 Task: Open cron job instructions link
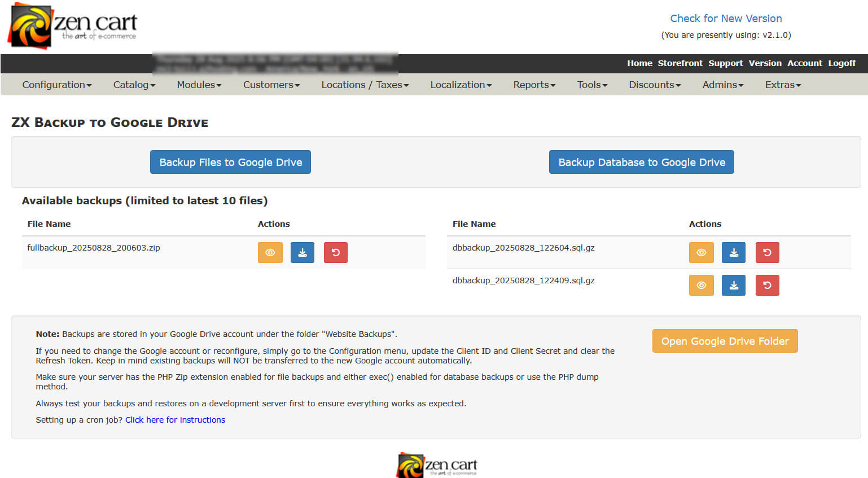[x=175, y=420]
